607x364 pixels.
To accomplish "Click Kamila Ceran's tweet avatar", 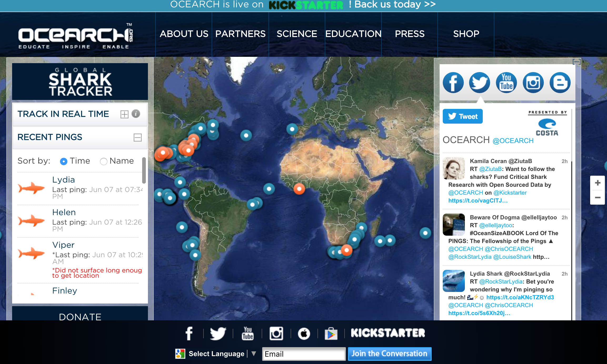I will coord(454,168).
